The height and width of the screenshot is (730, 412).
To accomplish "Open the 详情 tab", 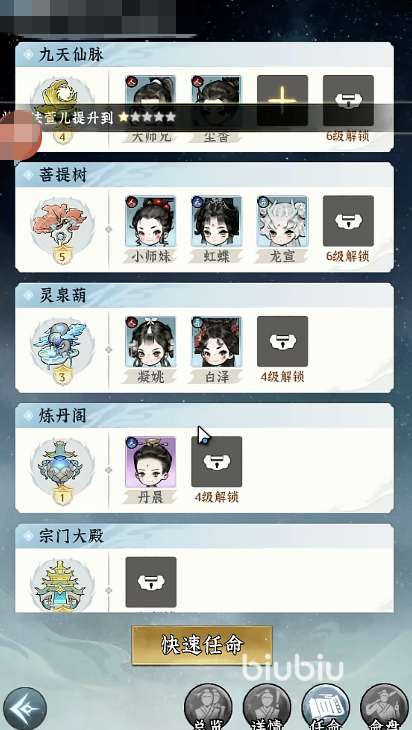I will point(267,708).
